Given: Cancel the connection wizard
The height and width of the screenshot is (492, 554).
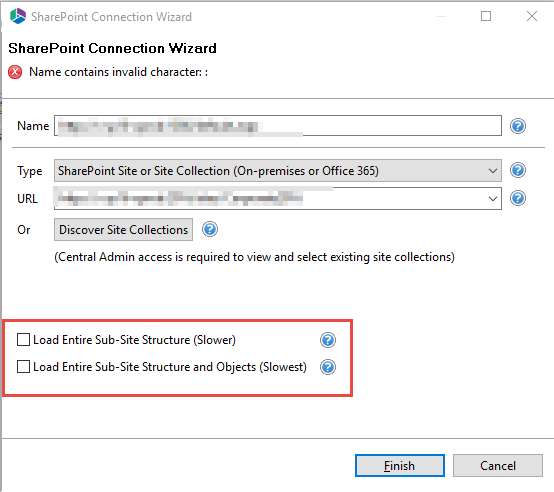Looking at the screenshot, I should (498, 466).
